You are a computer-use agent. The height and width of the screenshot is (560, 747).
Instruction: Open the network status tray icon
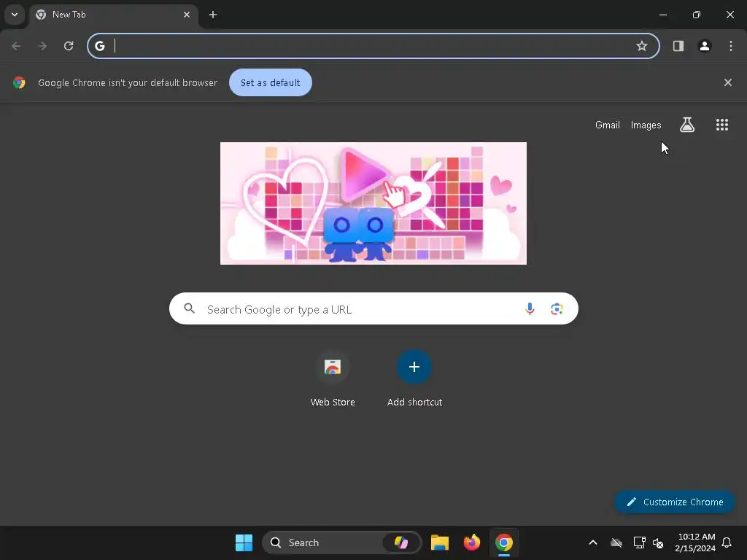click(639, 542)
